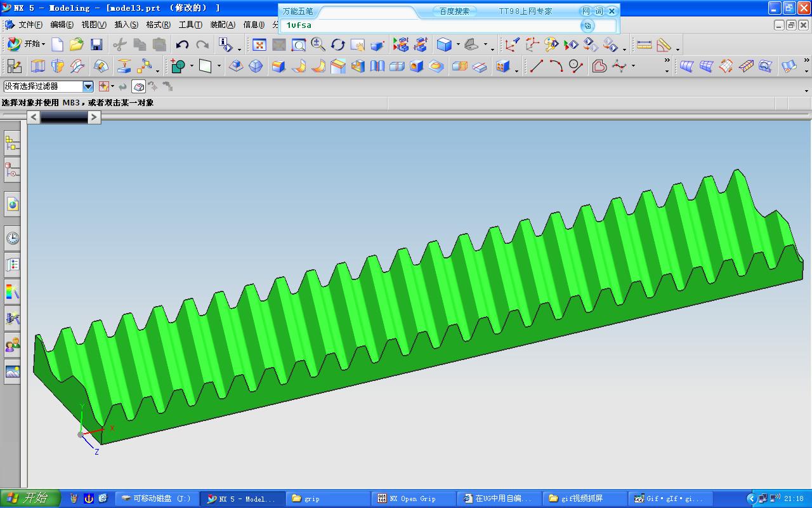Open the 开始 start dropdown
The image size is (812, 508).
coord(27,44)
